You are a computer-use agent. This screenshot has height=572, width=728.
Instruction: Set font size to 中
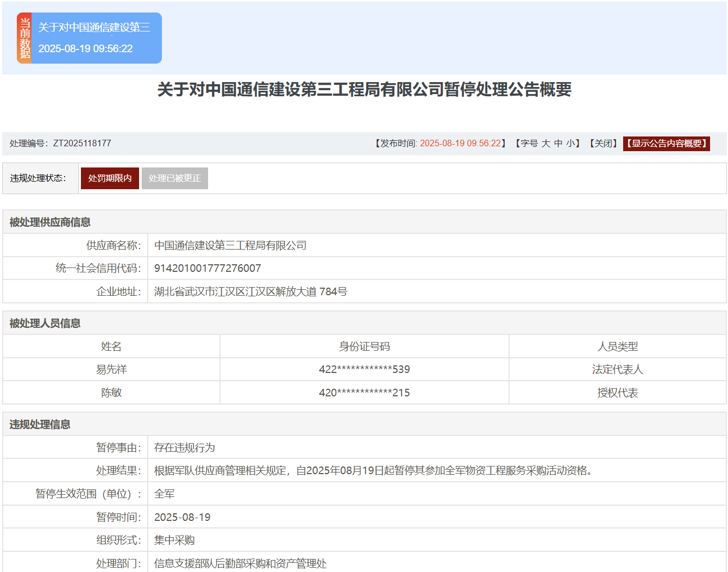[558, 144]
